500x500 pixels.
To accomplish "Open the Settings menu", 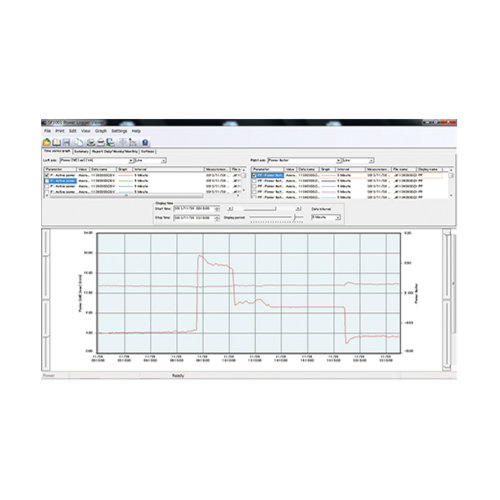I will [119, 131].
